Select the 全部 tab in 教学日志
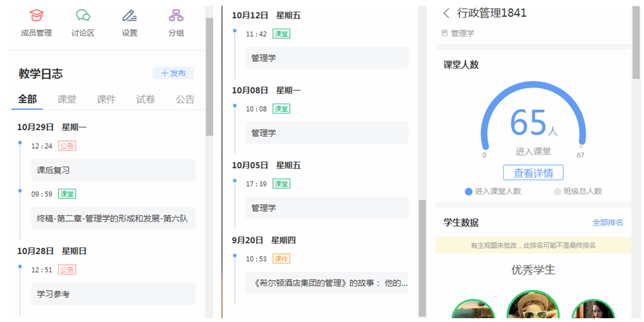Image resolution: width=644 pixels, height=322 pixels. [x=27, y=99]
